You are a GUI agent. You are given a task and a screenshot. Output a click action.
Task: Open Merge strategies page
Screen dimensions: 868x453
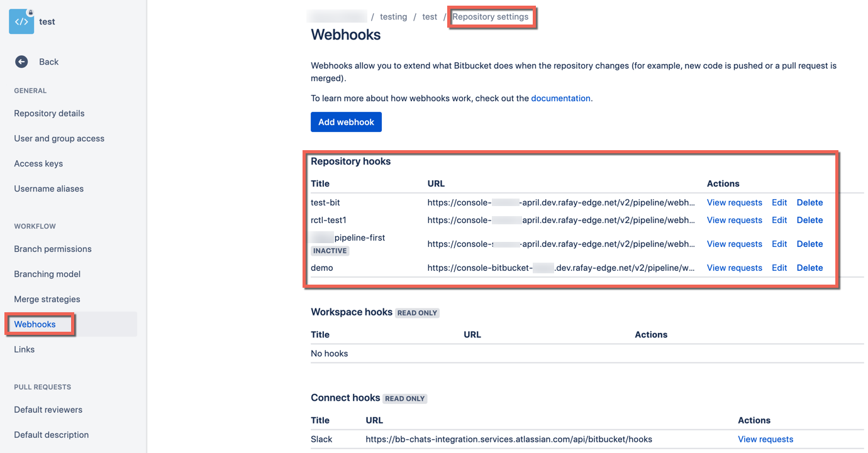pos(47,299)
